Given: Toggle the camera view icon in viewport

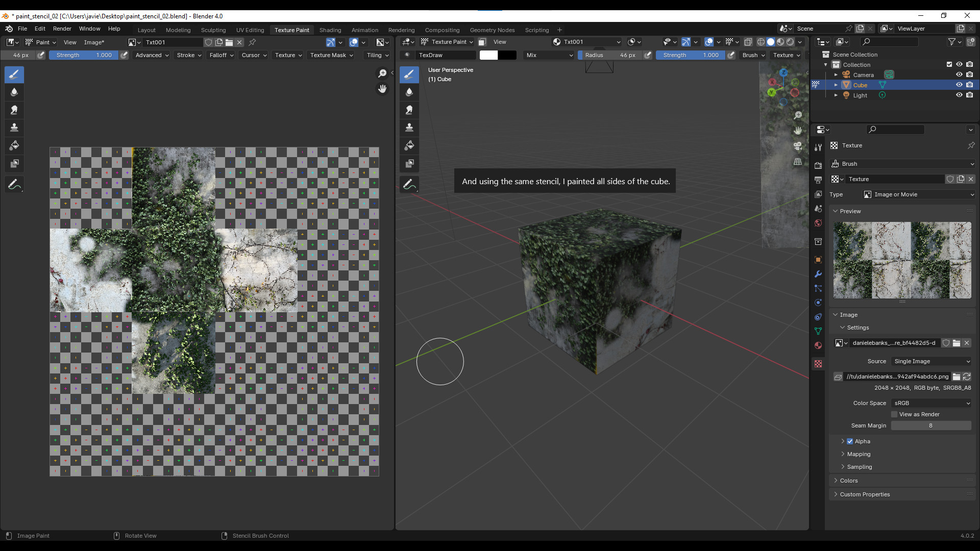Looking at the screenshot, I should tap(798, 146).
